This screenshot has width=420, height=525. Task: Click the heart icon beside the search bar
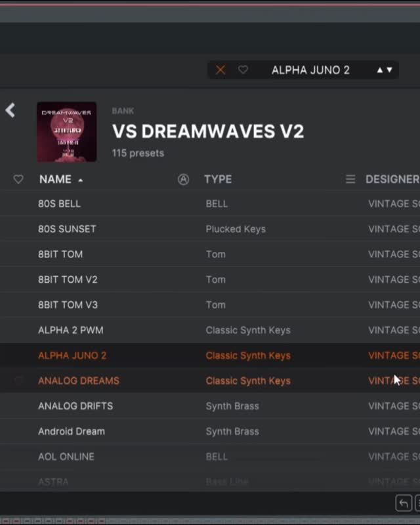coord(242,69)
